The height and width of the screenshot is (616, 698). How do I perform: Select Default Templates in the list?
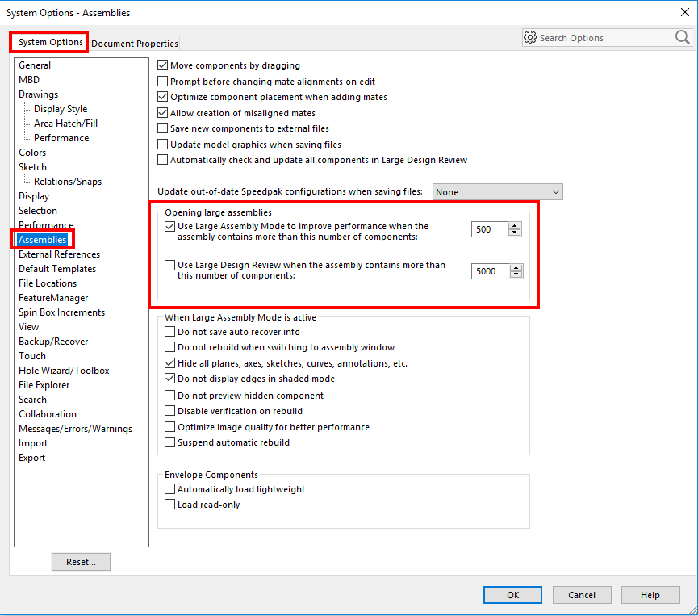[57, 269]
